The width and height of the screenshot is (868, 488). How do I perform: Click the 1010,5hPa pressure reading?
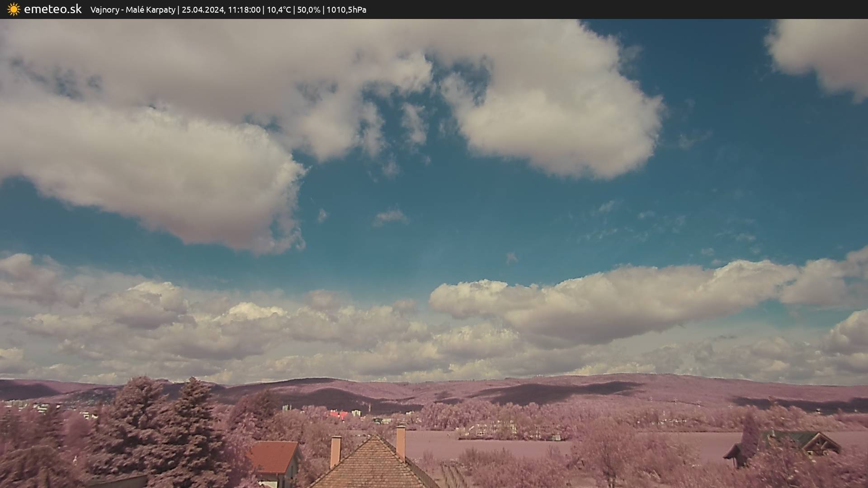[346, 9]
